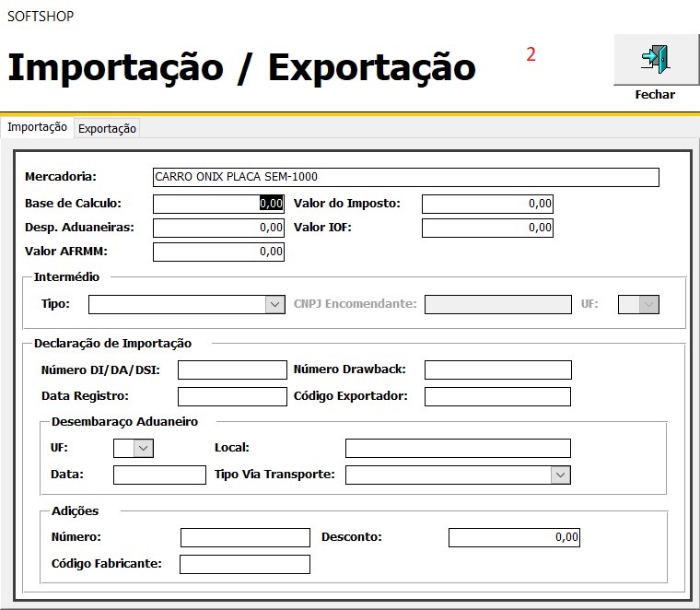Click the Desembaraço Local field
The image size is (700, 610).
pyautogui.click(x=458, y=449)
